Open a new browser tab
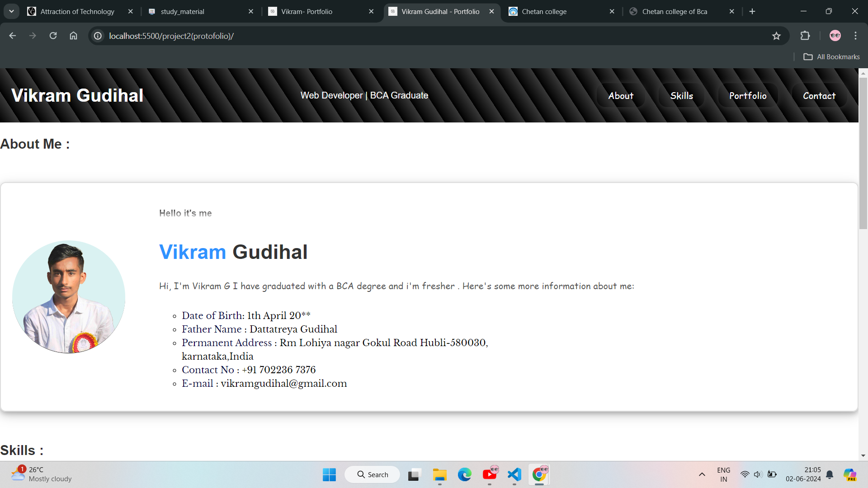The image size is (868, 488). (x=752, y=11)
